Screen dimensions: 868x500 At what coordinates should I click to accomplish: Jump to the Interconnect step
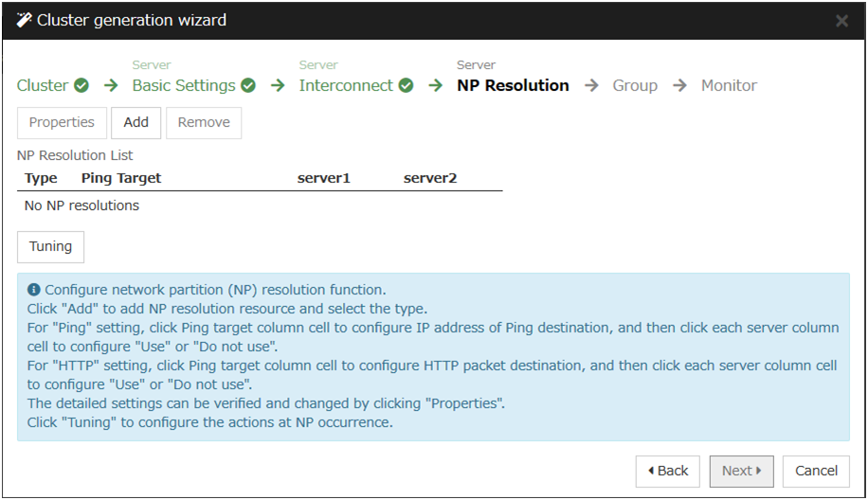[346, 85]
